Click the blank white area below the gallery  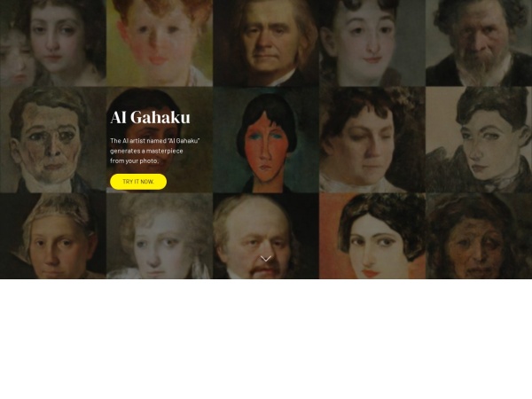[266, 340]
